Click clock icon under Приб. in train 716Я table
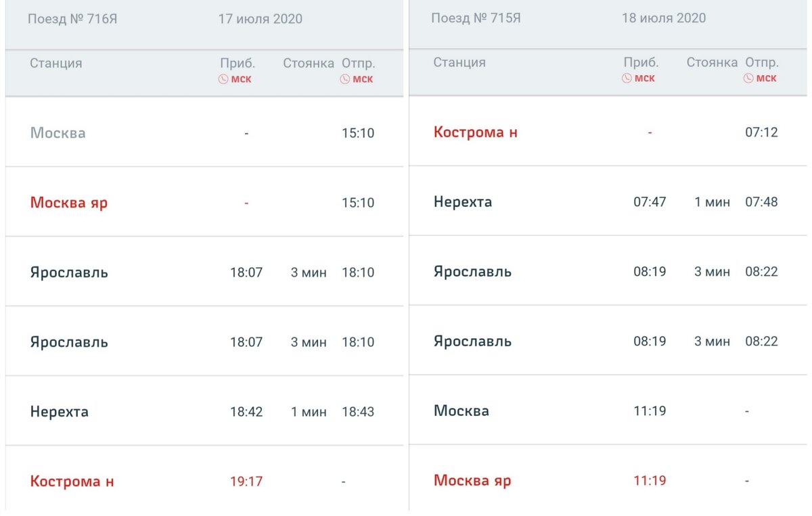The width and height of the screenshot is (812, 516). [223, 79]
